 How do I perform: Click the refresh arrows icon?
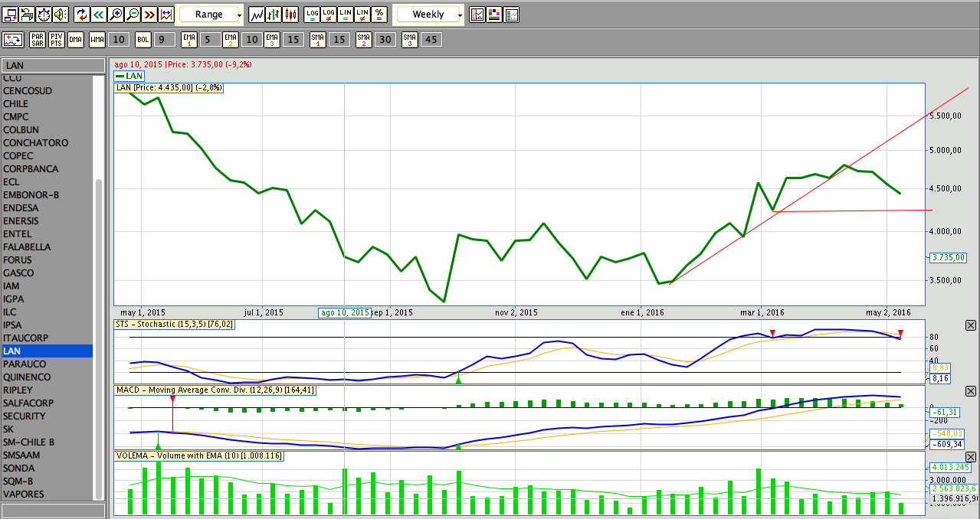tap(82, 15)
